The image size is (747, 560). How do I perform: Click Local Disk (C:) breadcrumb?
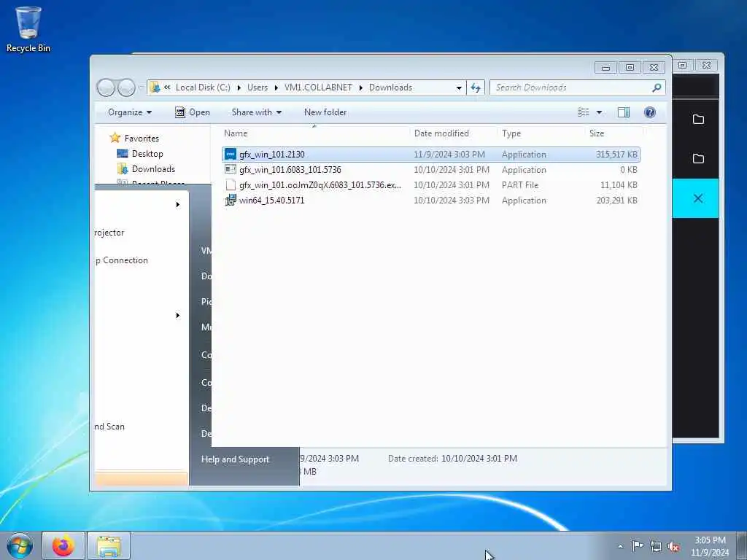point(203,87)
